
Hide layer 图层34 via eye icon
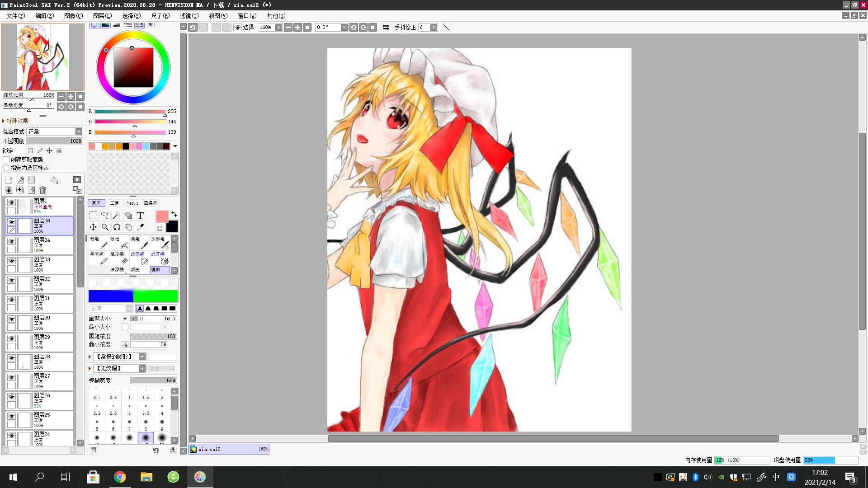pyautogui.click(x=11, y=241)
